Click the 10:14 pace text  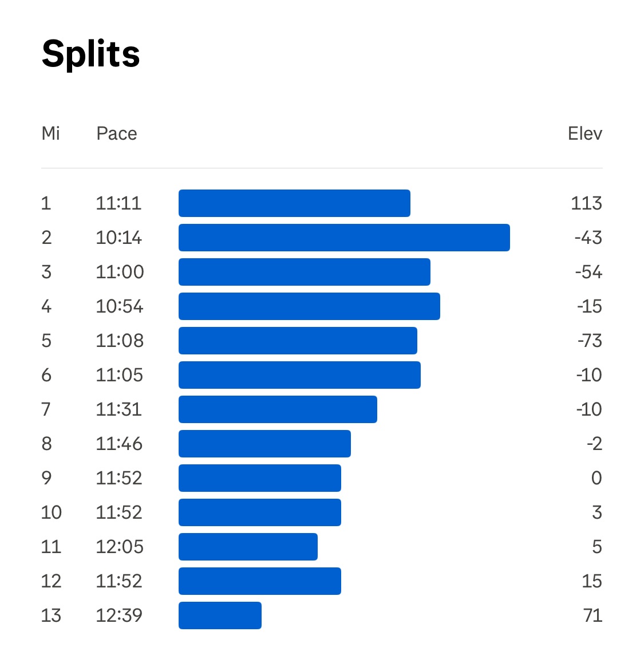click(x=118, y=238)
